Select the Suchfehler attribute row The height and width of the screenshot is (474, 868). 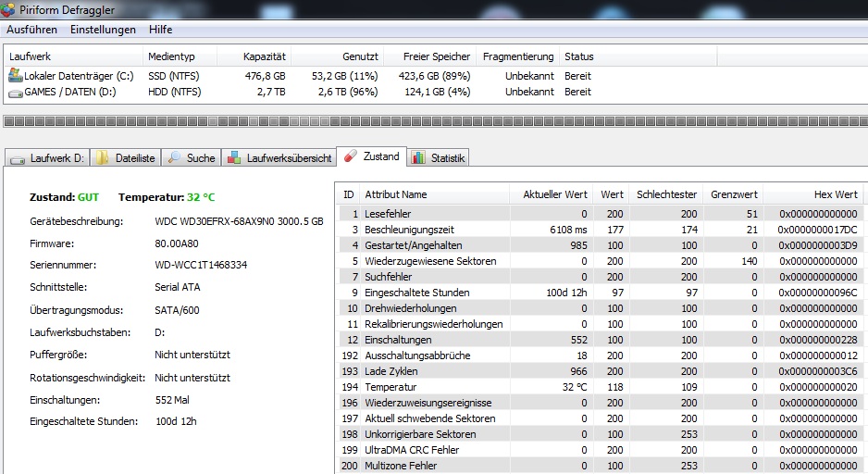(601, 277)
